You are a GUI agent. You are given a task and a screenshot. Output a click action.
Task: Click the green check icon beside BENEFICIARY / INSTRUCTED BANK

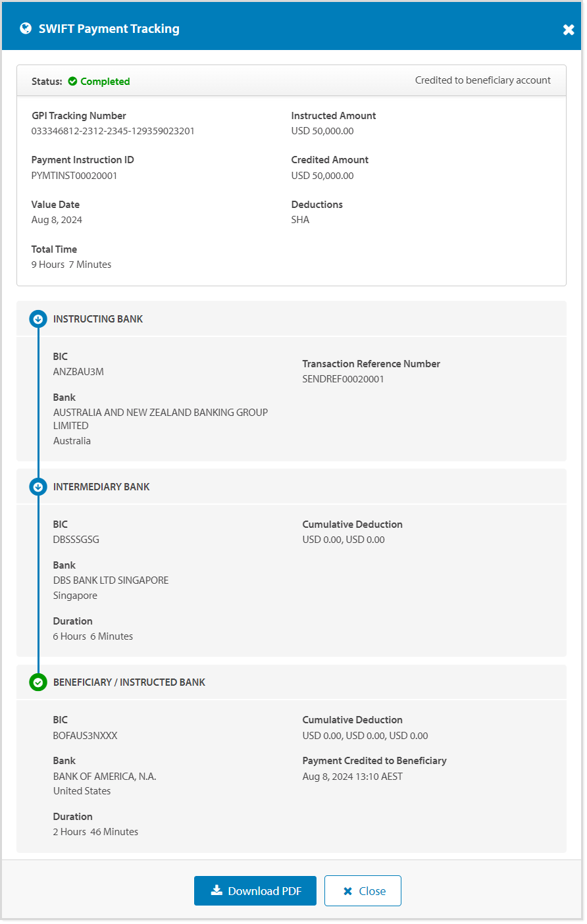[38, 682]
